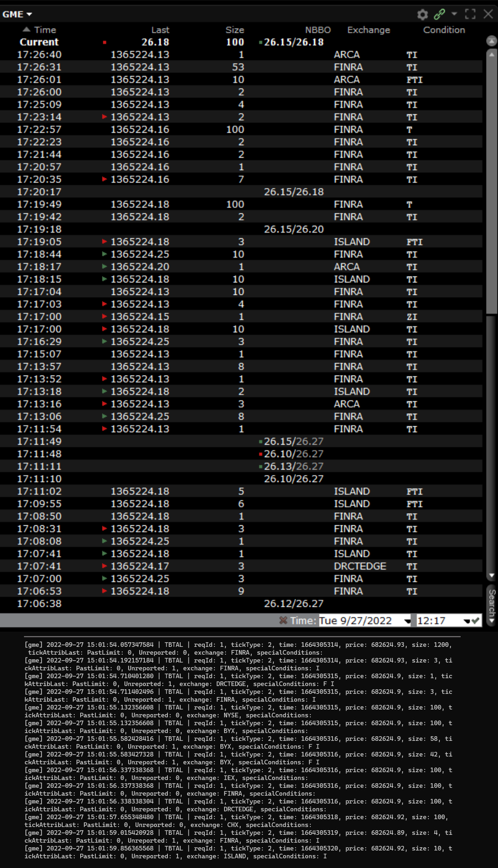Click the green up-tick arrow at 17:16:29

click(105, 341)
